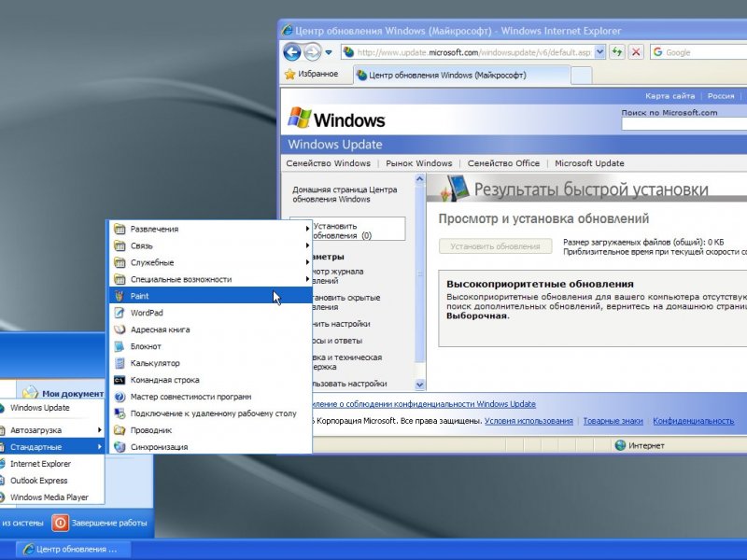Expand the Стандартные submenu arrow

click(x=100, y=447)
